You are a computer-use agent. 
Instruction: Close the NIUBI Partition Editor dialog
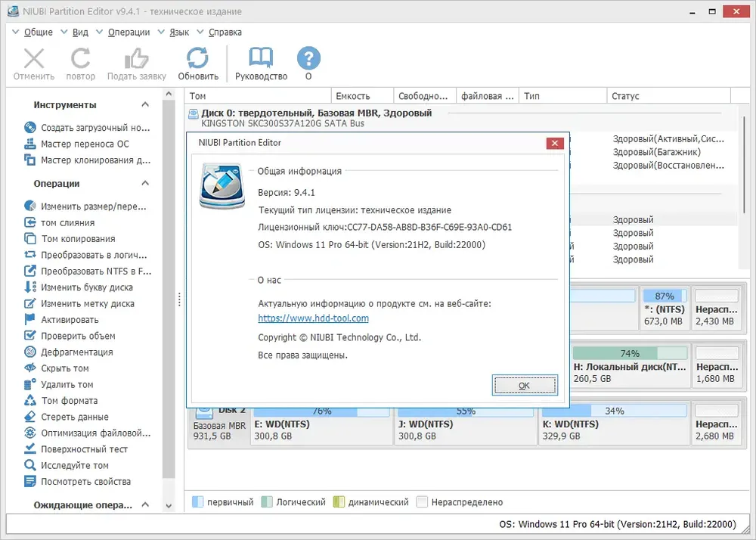click(x=555, y=143)
